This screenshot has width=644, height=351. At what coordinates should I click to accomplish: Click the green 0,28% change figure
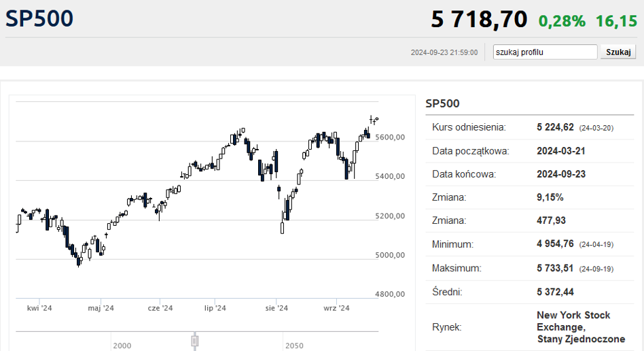[562, 21]
